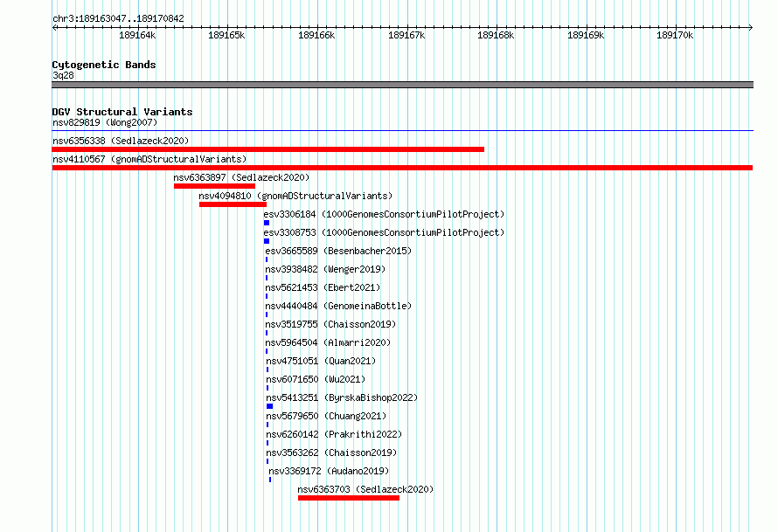778x532 pixels.
Task: Open the nsv4094810 (gnomADStructuralVariants) variant
Action: tap(295, 196)
